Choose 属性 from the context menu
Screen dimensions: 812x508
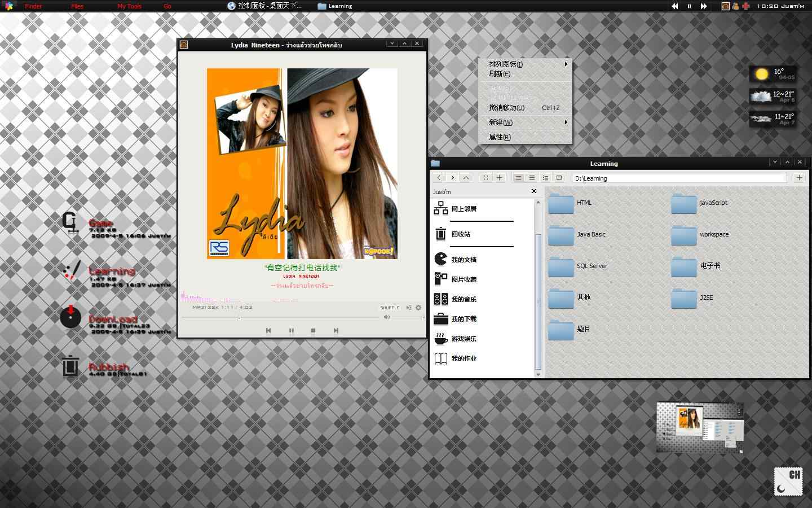pyautogui.click(x=525, y=137)
